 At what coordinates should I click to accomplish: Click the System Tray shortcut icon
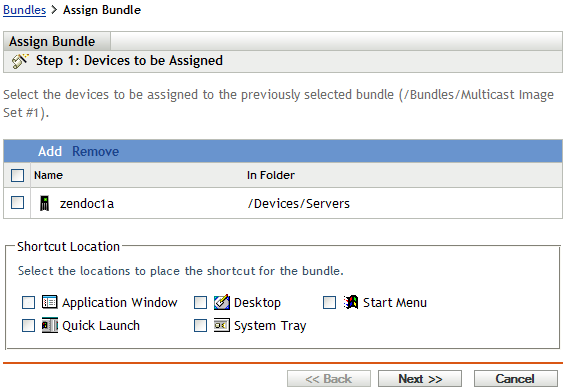(x=221, y=325)
